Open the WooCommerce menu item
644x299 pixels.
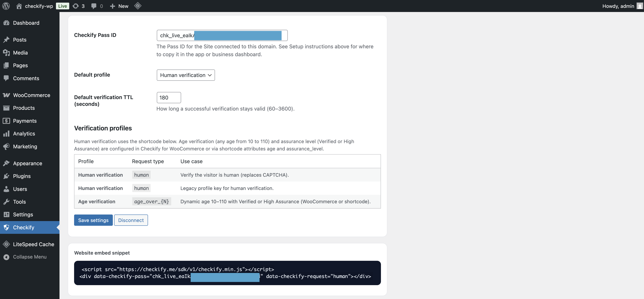pyautogui.click(x=30, y=95)
